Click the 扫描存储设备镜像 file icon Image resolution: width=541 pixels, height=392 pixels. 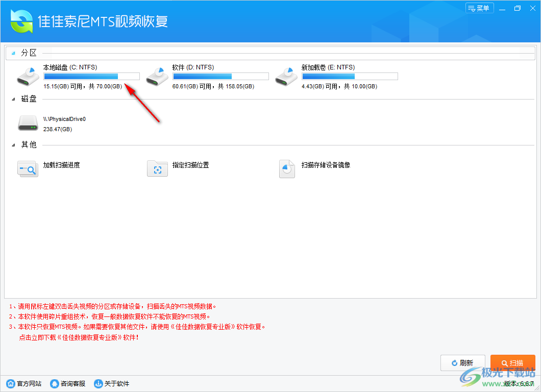tap(287, 169)
